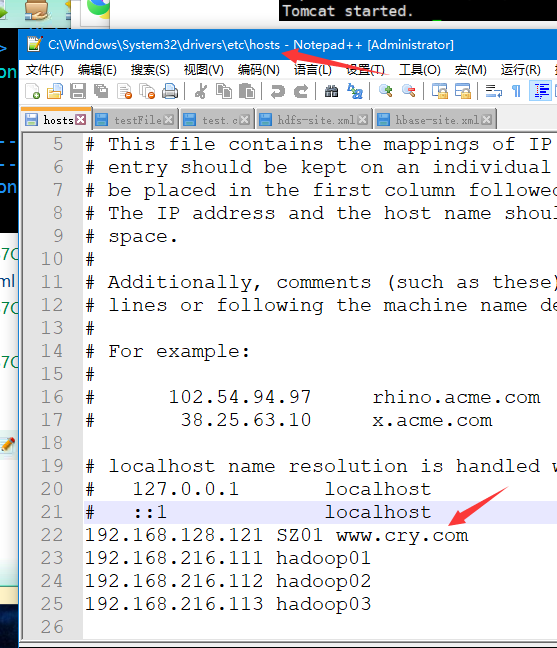The height and width of the screenshot is (648, 557).
Task: Click the Print toolbar icon
Action: point(170,91)
